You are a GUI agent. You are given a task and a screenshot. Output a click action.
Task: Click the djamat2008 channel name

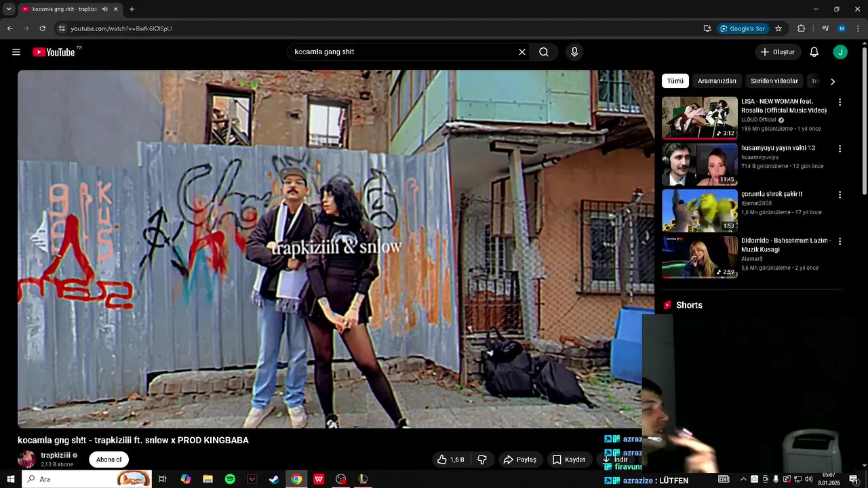tap(756, 203)
